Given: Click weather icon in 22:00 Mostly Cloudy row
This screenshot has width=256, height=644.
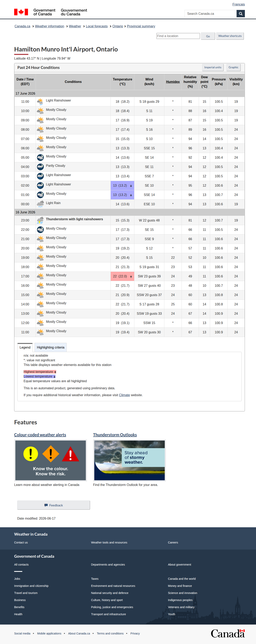Looking at the screenshot, I should 40,230.
